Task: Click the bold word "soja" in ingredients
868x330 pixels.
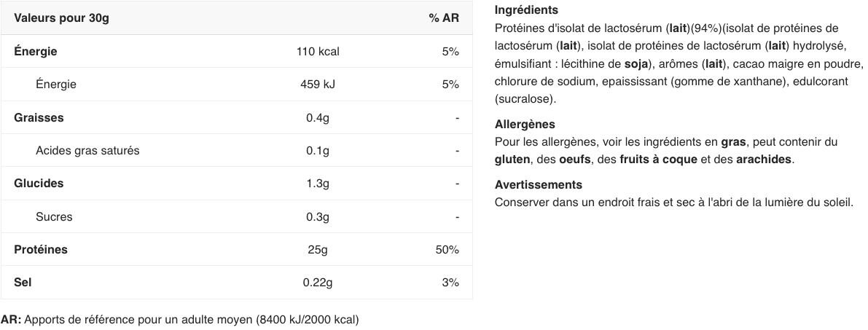Action: (x=636, y=63)
